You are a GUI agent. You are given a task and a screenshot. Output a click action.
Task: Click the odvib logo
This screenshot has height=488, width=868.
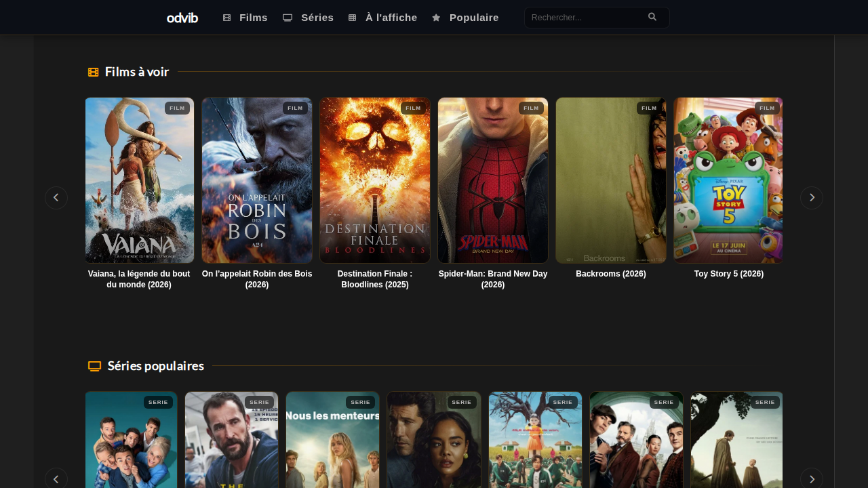click(x=182, y=18)
